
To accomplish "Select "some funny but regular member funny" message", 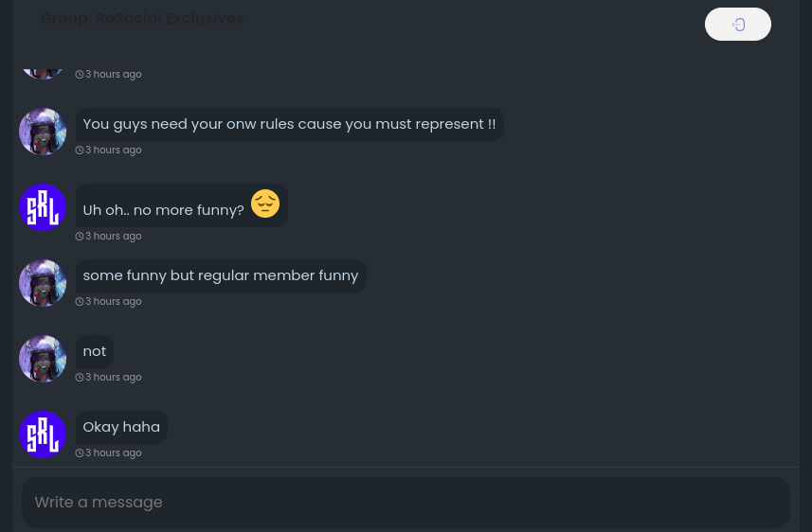I will [x=220, y=275].
